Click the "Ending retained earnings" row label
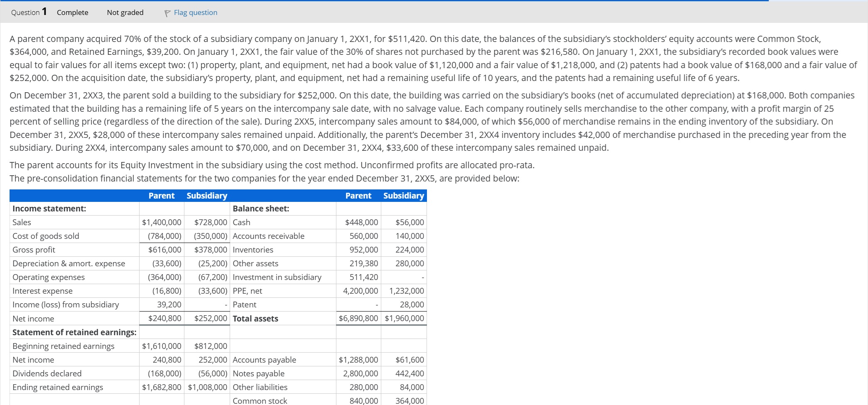Viewport: 868px width, 405px height. pos(58,387)
